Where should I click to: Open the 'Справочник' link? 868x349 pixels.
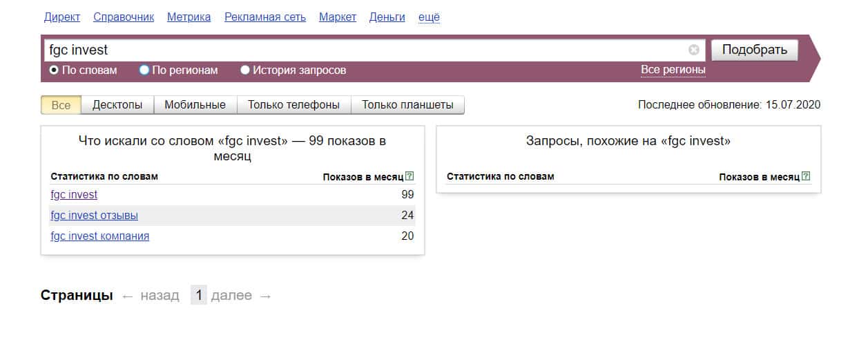pos(124,17)
